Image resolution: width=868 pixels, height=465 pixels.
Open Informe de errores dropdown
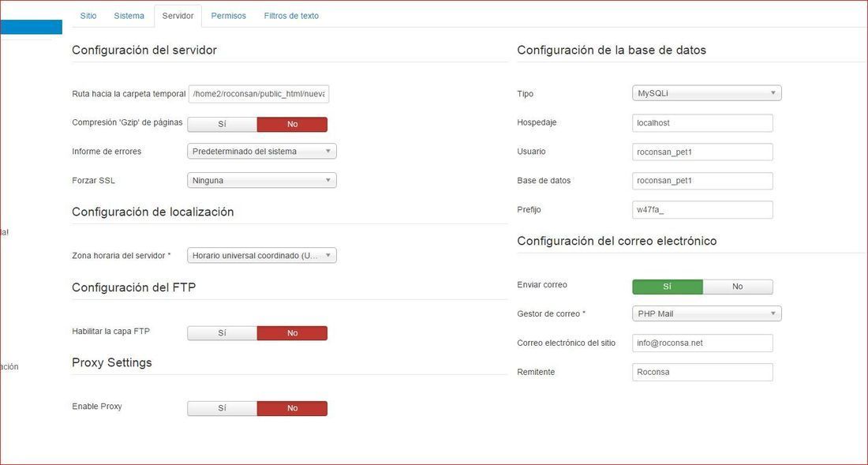pyautogui.click(x=262, y=151)
